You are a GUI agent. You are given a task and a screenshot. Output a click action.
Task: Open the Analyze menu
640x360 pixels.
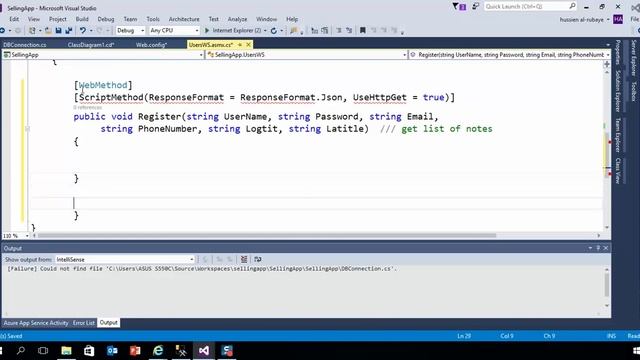[x=237, y=19]
